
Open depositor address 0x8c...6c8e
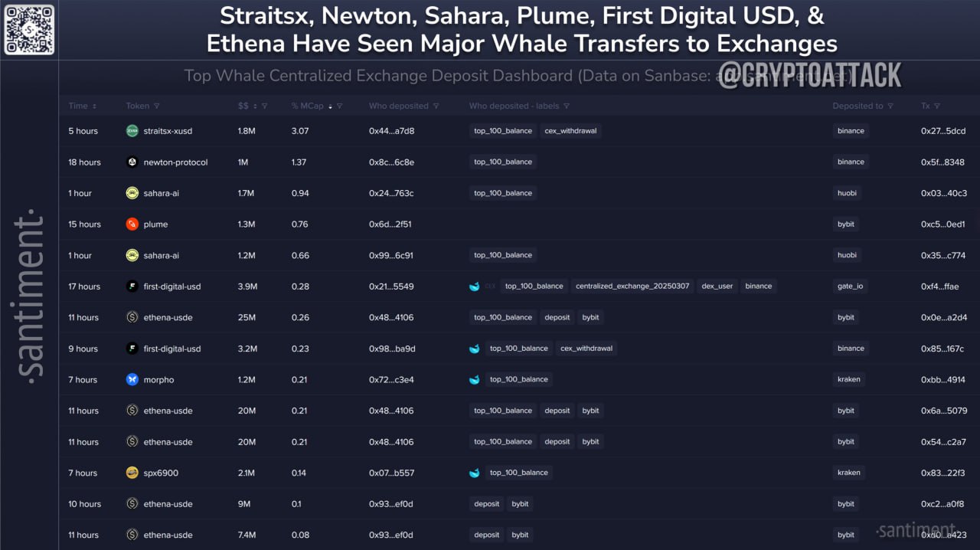click(x=391, y=162)
